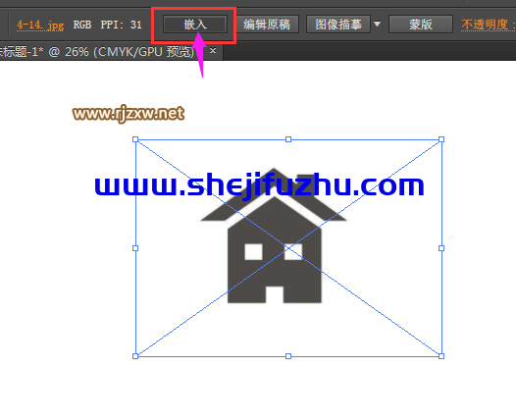Select the left-middle selection handle
Viewport: 516px width, 420px height.
[x=135, y=248]
